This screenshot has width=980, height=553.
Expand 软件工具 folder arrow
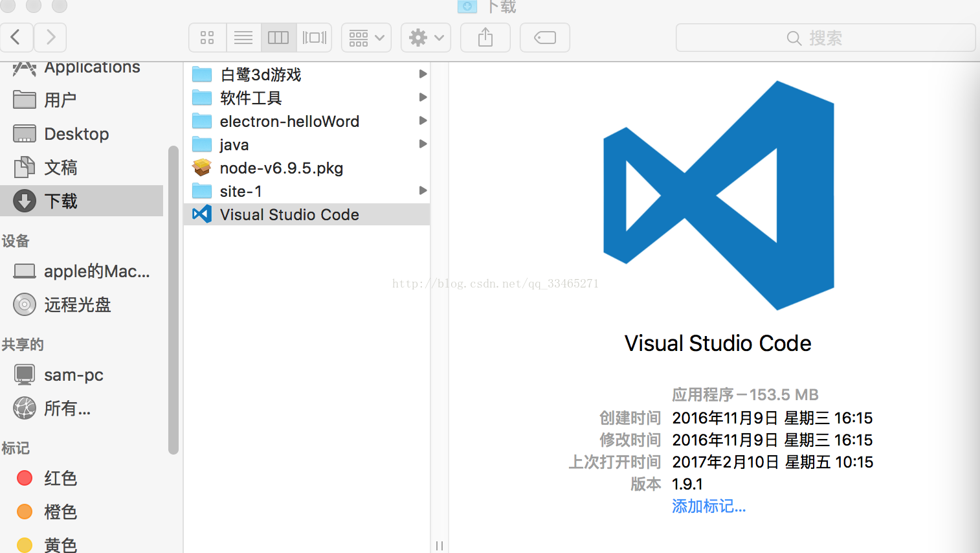(x=423, y=97)
